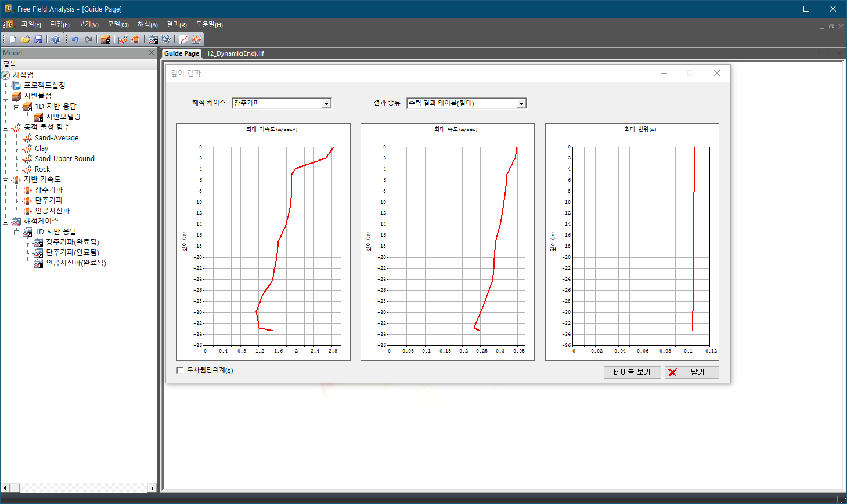Open help with the question mark icon
847x504 pixels.
pos(56,39)
